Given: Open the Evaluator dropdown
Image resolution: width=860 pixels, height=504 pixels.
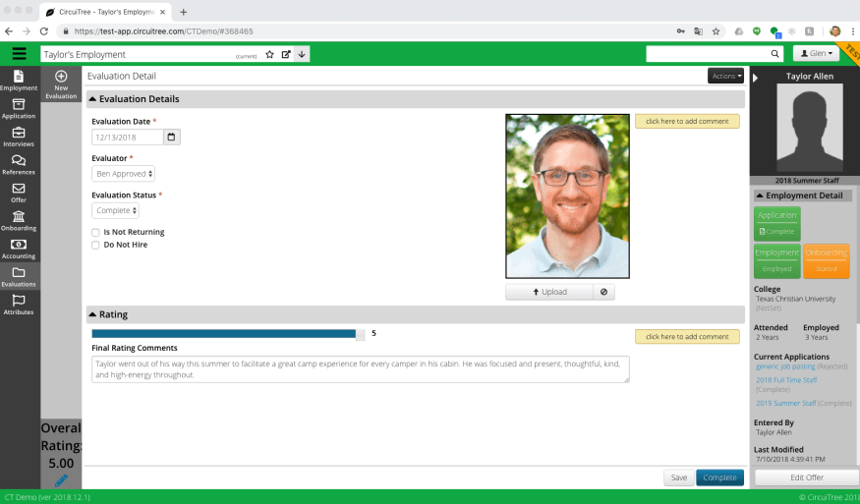Looking at the screenshot, I should tap(124, 174).
